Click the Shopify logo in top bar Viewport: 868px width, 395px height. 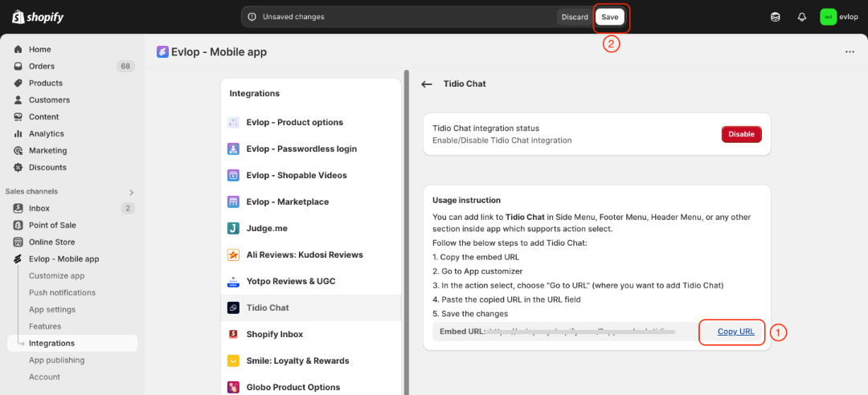coord(38,17)
